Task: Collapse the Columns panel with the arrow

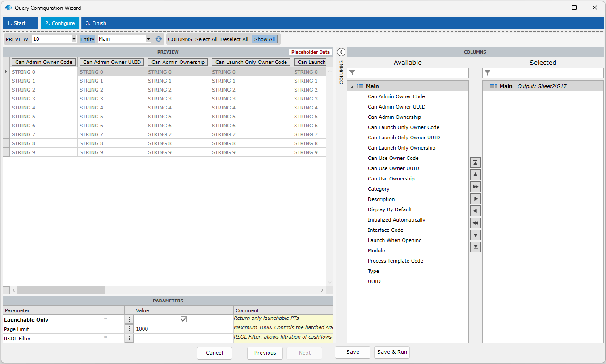Action: [x=341, y=52]
